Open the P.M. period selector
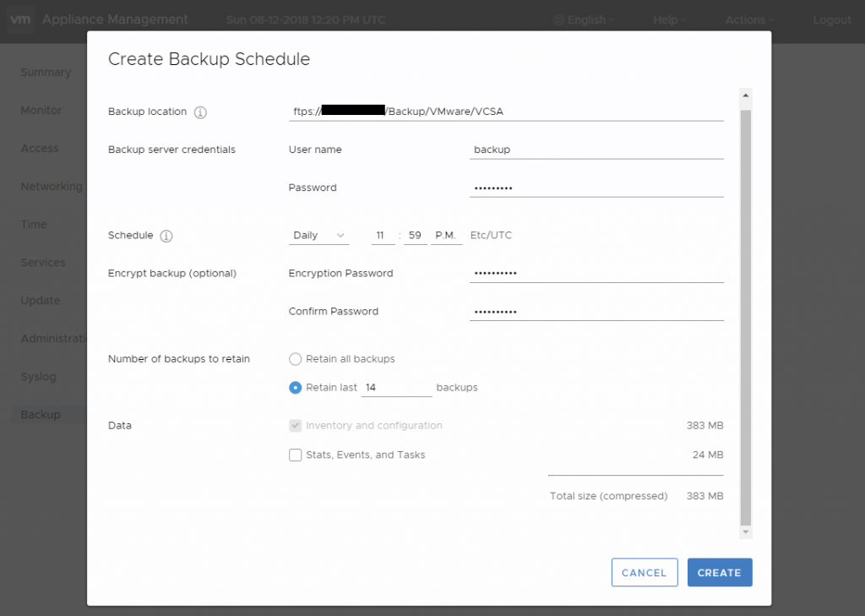Viewport: 865px width, 616px height. pos(446,236)
